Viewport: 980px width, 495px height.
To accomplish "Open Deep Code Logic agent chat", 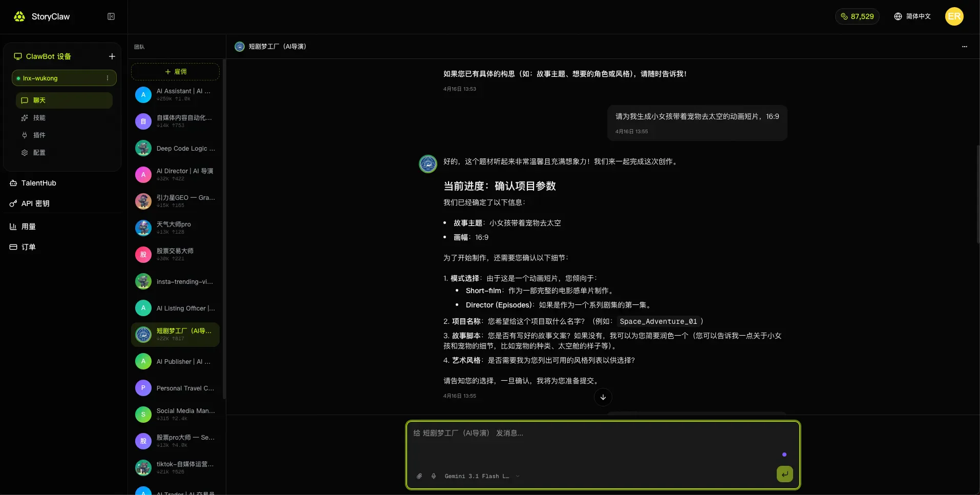I will (175, 148).
